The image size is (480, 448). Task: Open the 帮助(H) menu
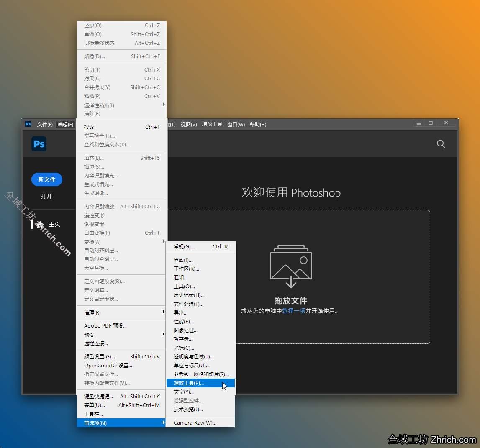[258, 125]
